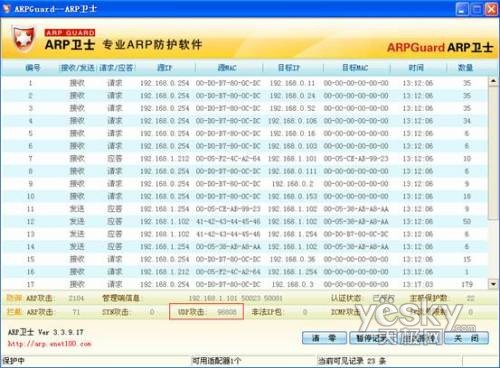Screen dimensions: 500x368
Task: Click row number 9 in the list
Action: click(30, 184)
